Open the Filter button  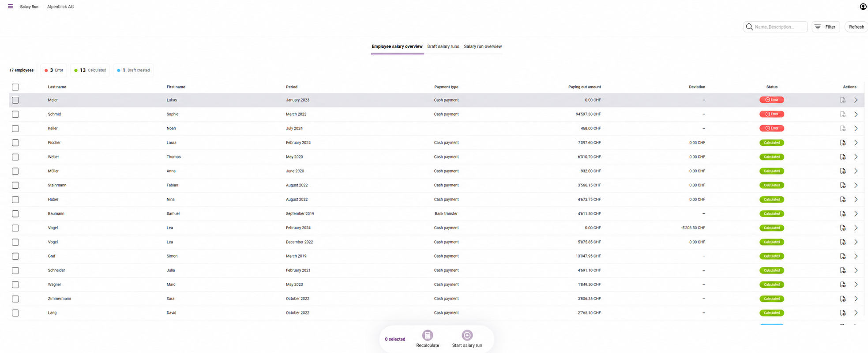826,27
